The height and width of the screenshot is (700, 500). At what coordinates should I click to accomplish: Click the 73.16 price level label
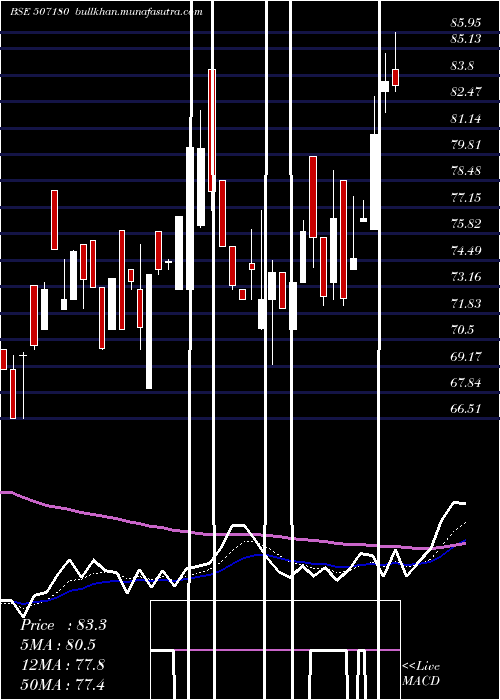pyautogui.click(x=466, y=277)
